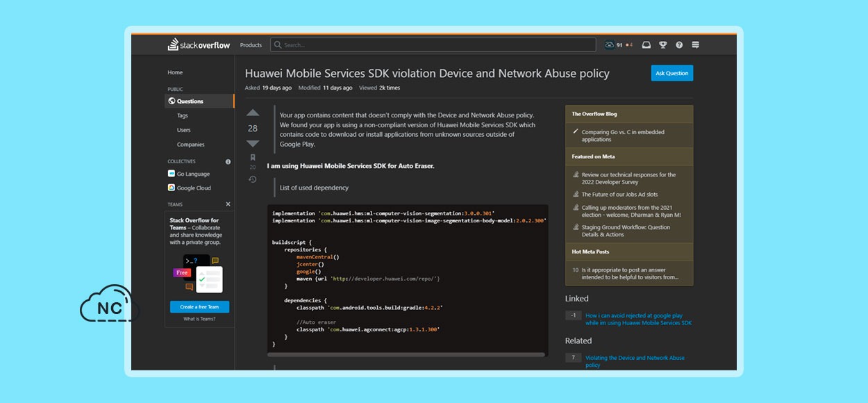
Task: Open The Future of our Jobs Ad slots
Action: click(619, 195)
